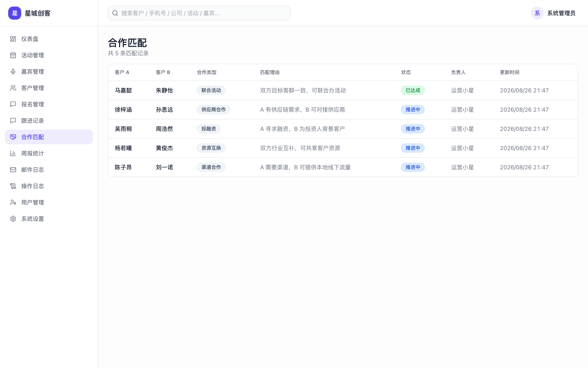Go to 客户管理 menu item

point(49,88)
